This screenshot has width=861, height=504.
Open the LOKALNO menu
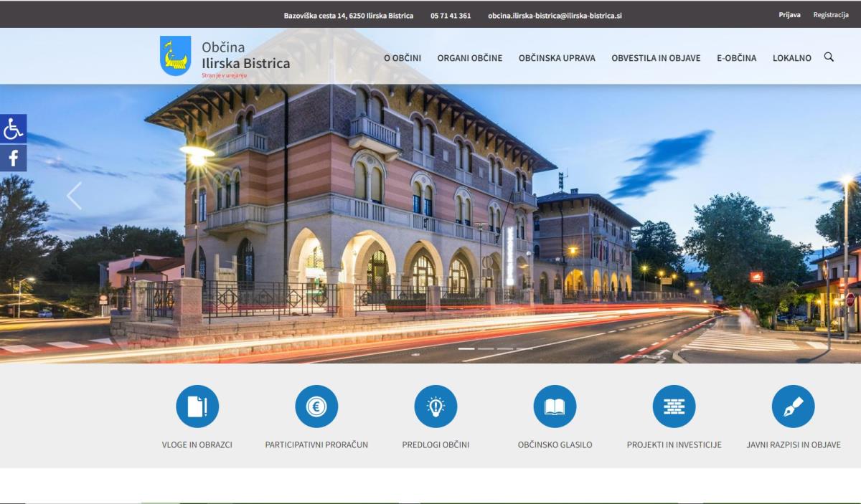tap(792, 58)
